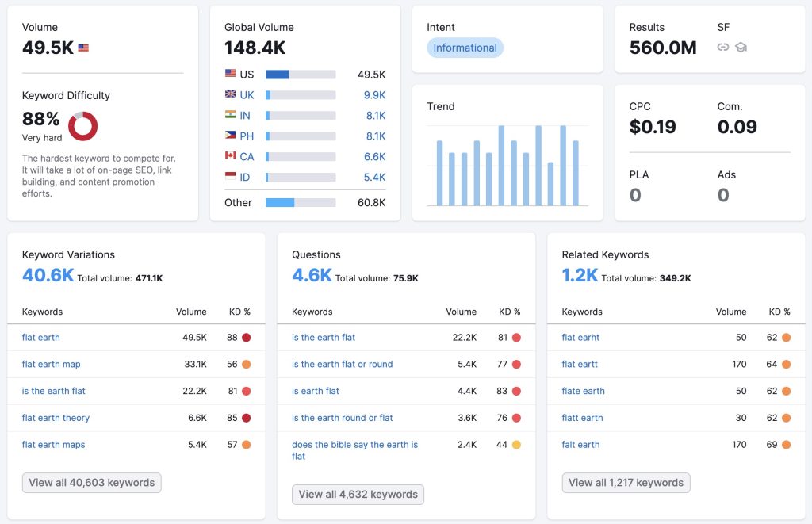812x524 pixels.
Task: Click the US volume bar in Global Volume
Action: pyautogui.click(x=301, y=75)
